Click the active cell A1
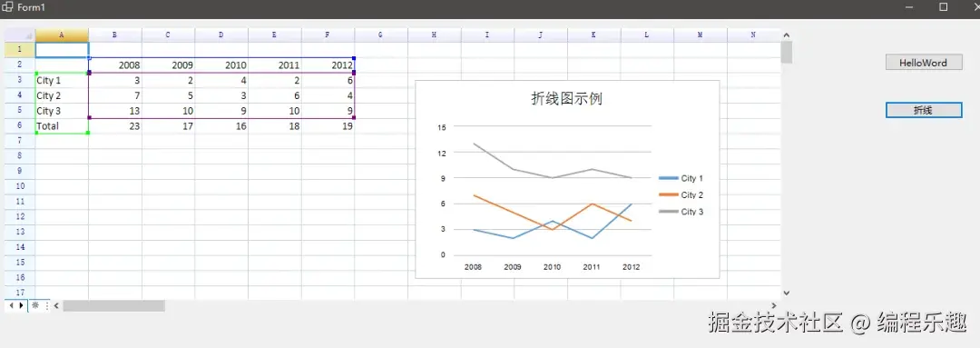The height and width of the screenshot is (348, 980). pyautogui.click(x=62, y=50)
